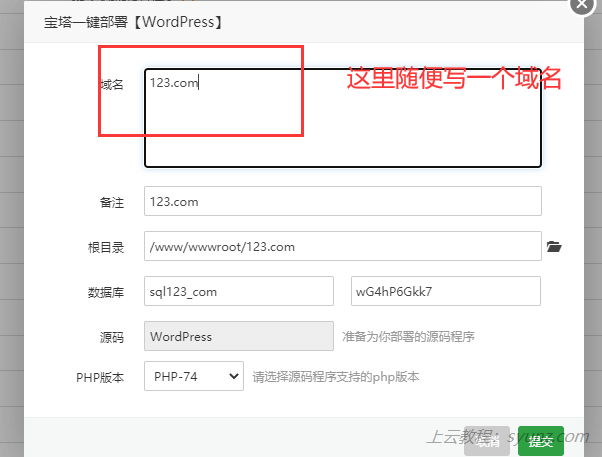Open the PHP-74 version dropdown
Image resolution: width=602 pixels, height=457 pixels.
194,376
